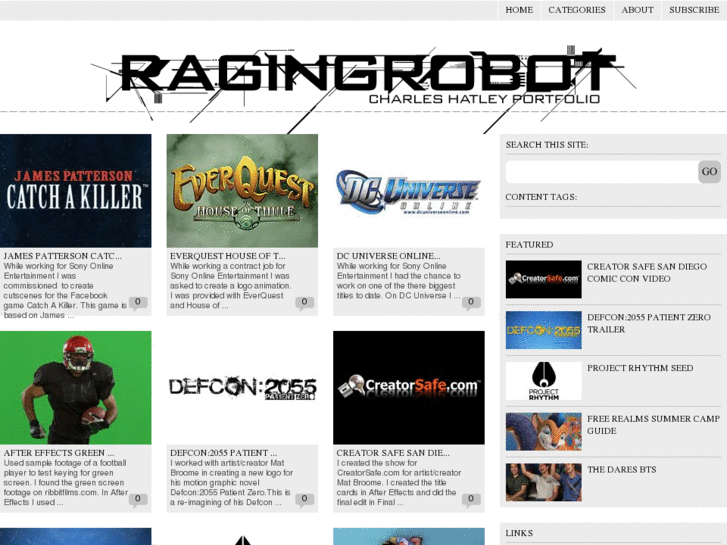This screenshot has width=727, height=545.
Task: Open the CreatorSafe.com large post thumbnail
Action: [408, 388]
